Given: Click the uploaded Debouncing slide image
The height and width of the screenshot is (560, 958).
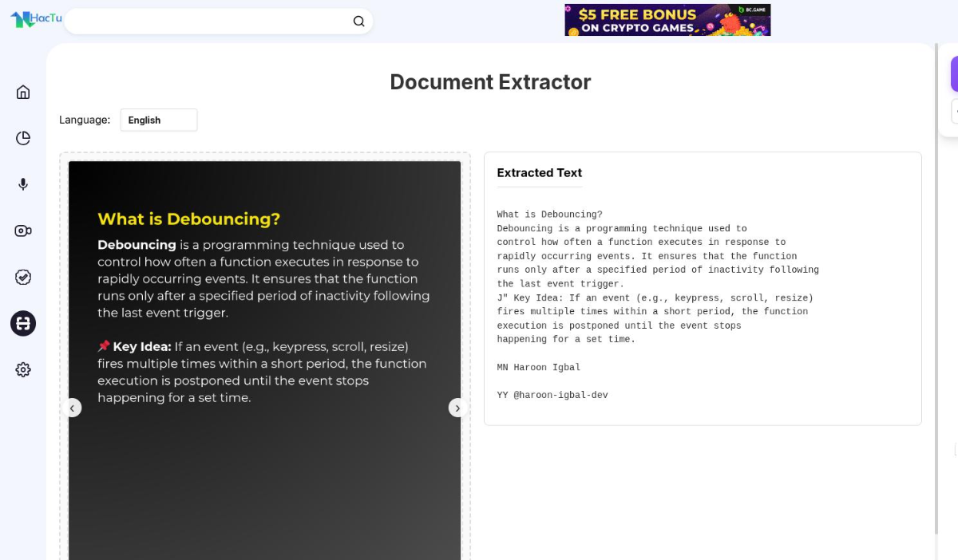Looking at the screenshot, I should coord(264,361).
